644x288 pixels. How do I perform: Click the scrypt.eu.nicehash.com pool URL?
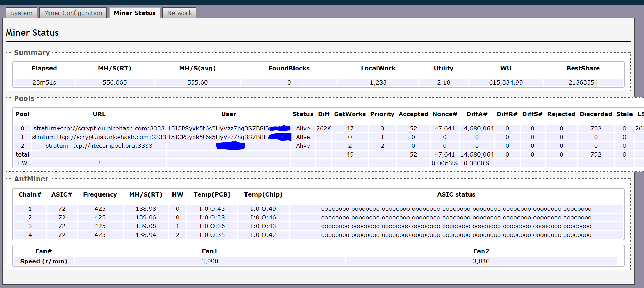click(99, 128)
